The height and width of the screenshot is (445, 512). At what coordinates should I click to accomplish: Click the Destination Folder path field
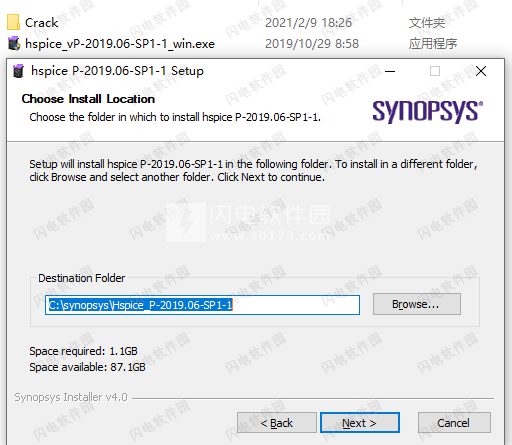[x=202, y=305]
